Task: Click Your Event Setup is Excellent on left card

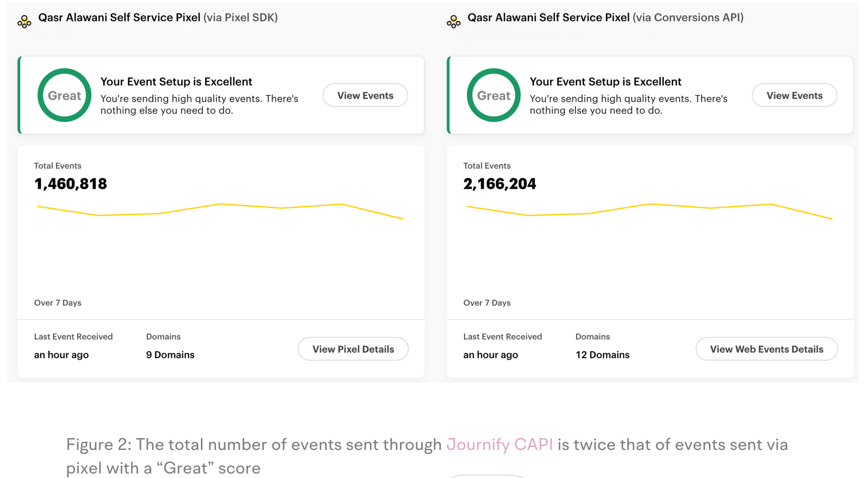Action: click(x=176, y=82)
